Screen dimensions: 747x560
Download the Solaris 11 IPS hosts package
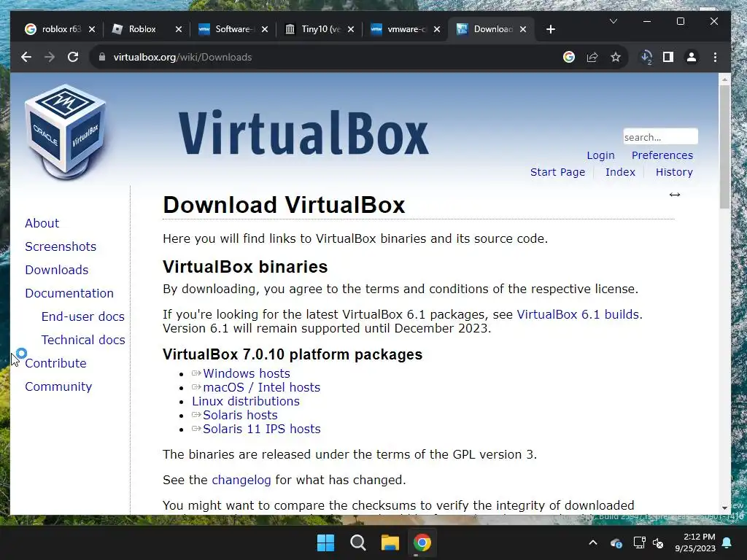(262, 429)
